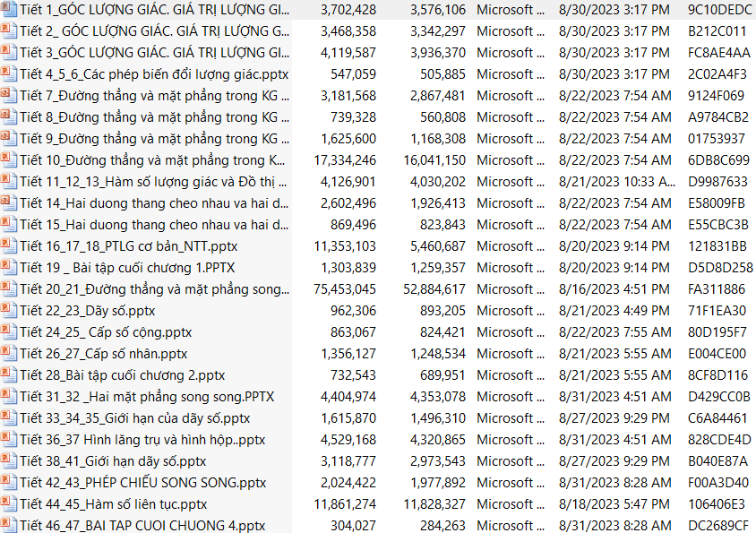Select Tiết 33_34_35_Giới hạn của dãy số.pptx
Image resolution: width=756 pixels, height=533 pixels.
pyautogui.click(x=134, y=418)
